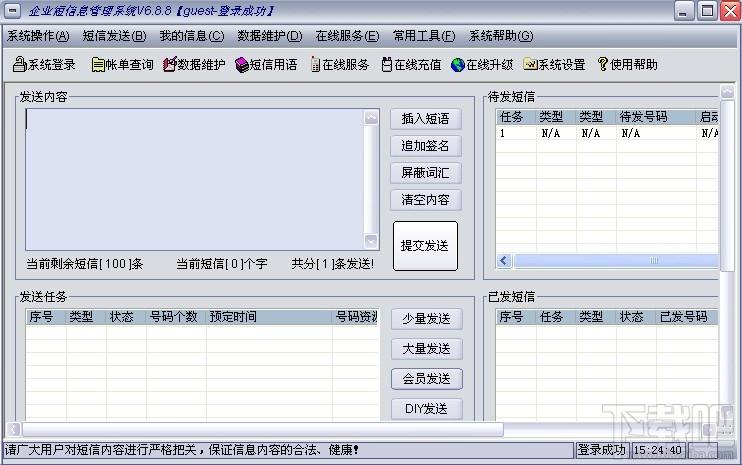
Task: Click the 登录成功 status bar entry
Action: pyautogui.click(x=601, y=450)
